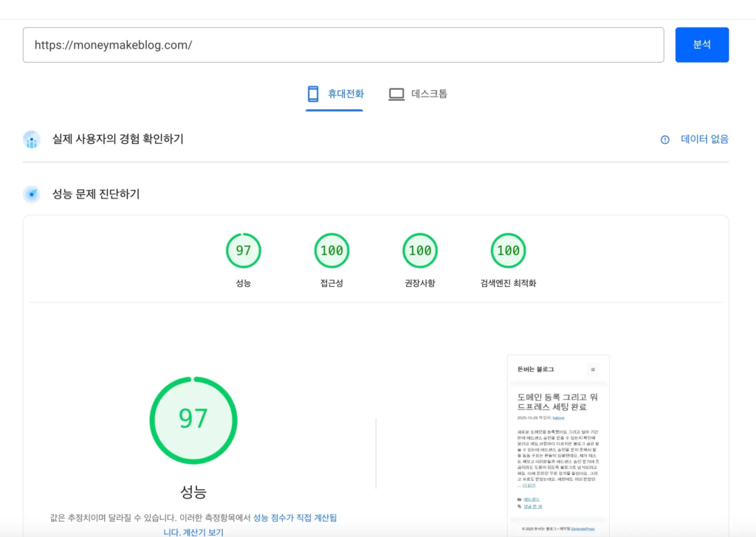Click the URL input showing moneymakeblog.com

(343, 45)
